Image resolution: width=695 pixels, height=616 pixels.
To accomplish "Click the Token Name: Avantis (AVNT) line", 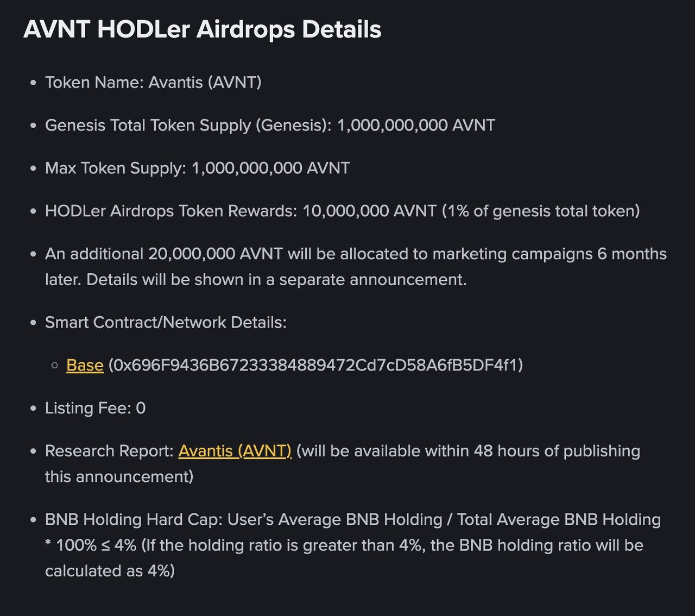I will 153,83.
